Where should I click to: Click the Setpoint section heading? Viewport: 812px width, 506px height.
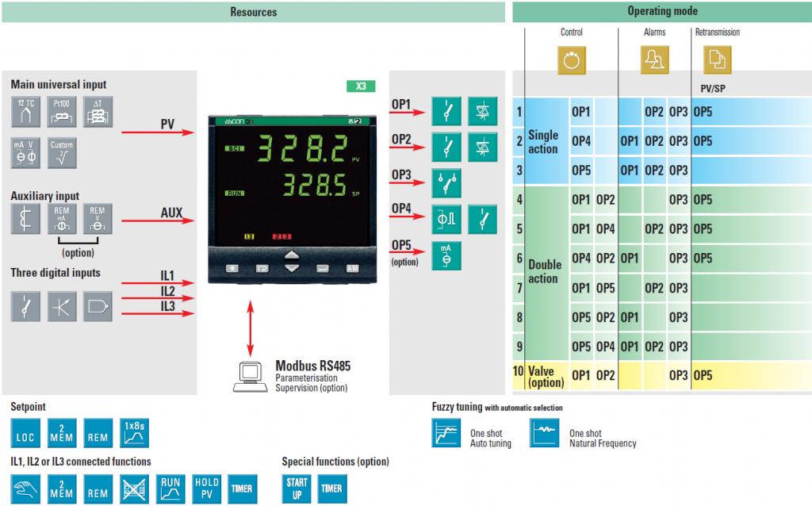(28, 407)
